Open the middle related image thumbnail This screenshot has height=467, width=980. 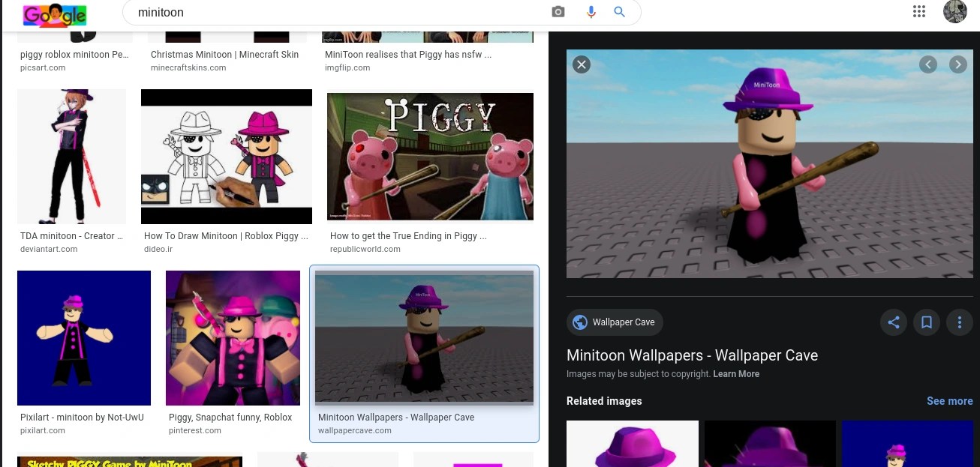click(x=770, y=444)
